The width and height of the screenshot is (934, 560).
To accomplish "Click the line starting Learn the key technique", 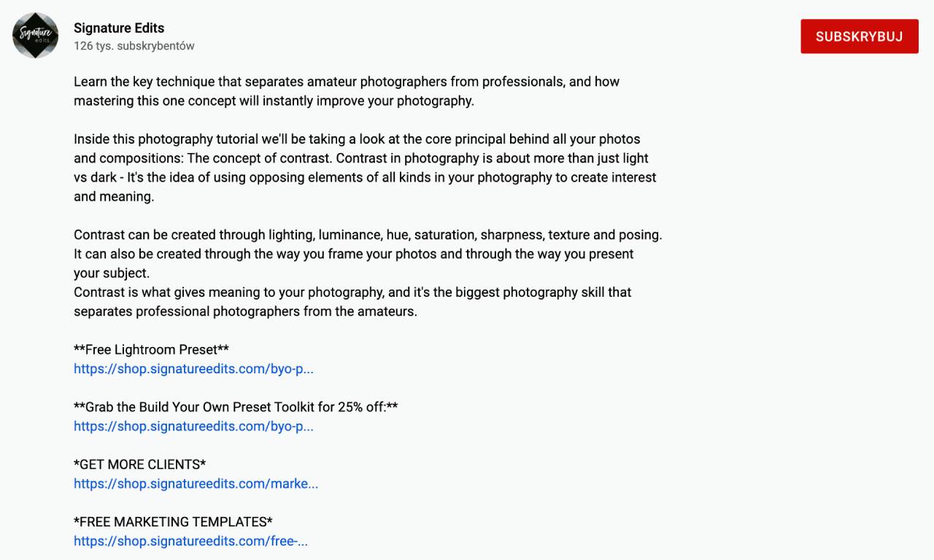I will [347, 82].
